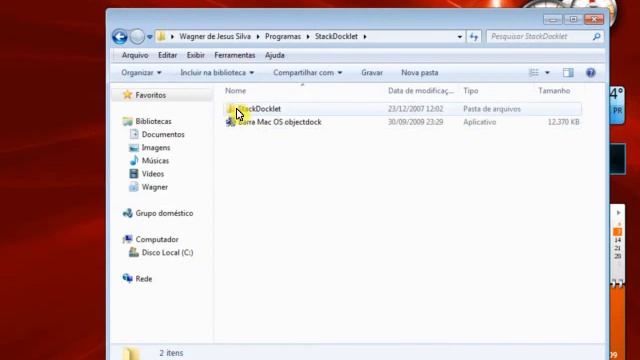Open Compartilhar com dropdown

coord(308,73)
